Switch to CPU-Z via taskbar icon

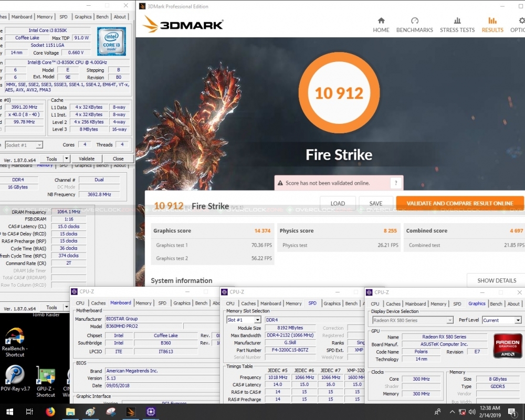tap(151, 412)
